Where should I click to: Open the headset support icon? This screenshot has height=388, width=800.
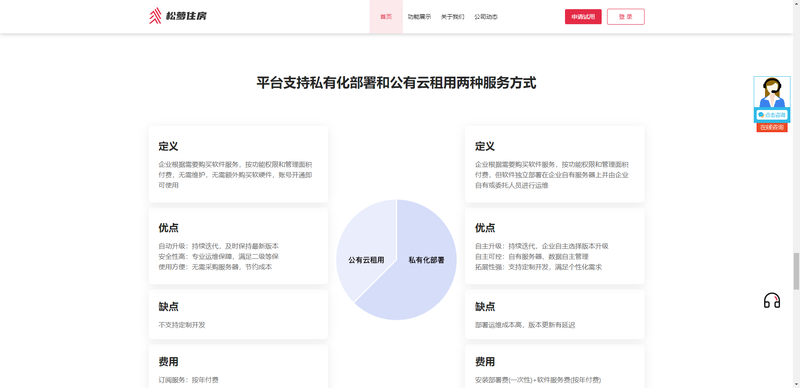[x=771, y=301]
